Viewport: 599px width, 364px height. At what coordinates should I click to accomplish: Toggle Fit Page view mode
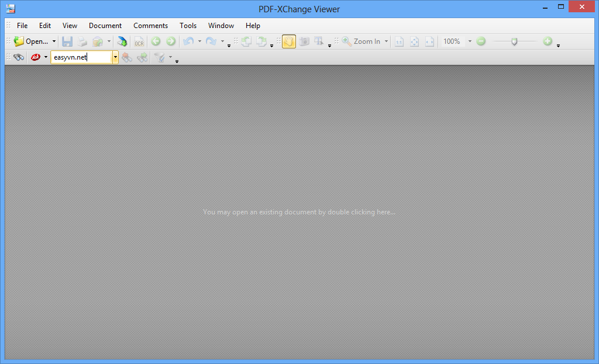click(x=414, y=41)
